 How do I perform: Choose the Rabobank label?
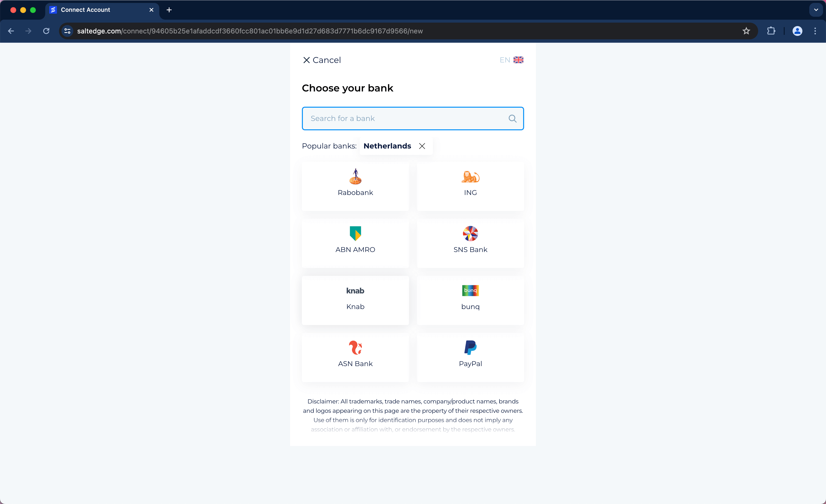click(x=355, y=193)
